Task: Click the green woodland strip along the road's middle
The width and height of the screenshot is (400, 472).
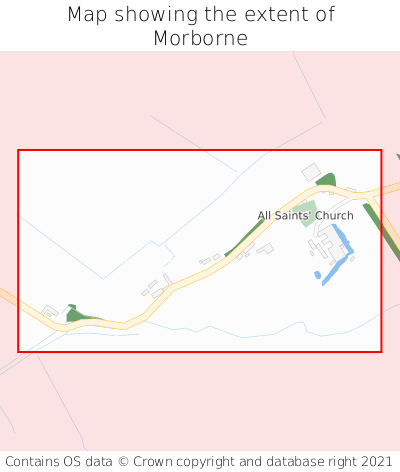Action: pos(244,238)
